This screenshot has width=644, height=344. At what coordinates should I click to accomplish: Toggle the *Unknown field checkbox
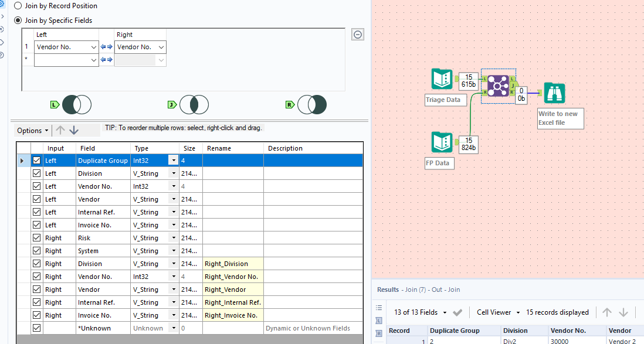pyautogui.click(x=37, y=328)
